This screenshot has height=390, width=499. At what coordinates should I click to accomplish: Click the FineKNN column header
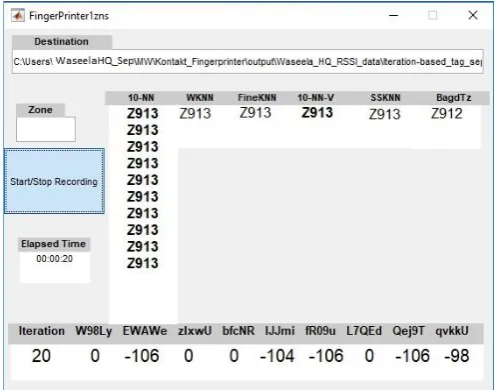click(x=257, y=98)
